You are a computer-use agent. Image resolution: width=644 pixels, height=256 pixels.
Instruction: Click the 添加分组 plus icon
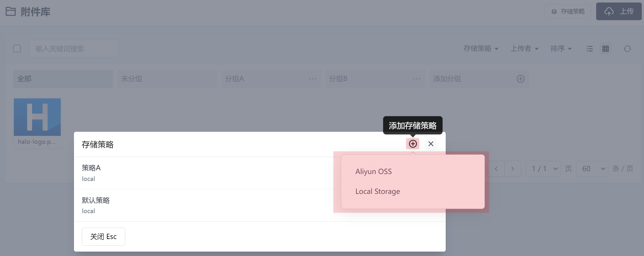click(x=521, y=79)
